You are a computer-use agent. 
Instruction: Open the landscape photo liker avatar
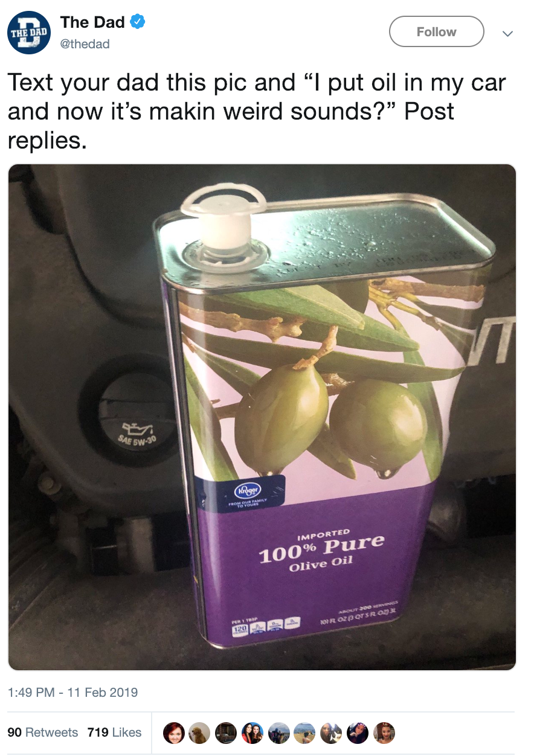point(304,732)
